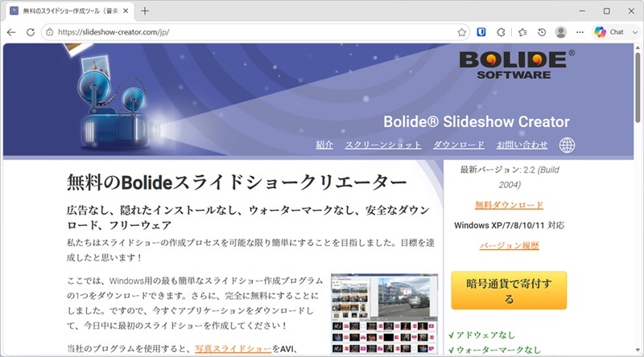Open the バージョン履歴 link
This screenshot has height=357, width=644.
coord(510,245)
